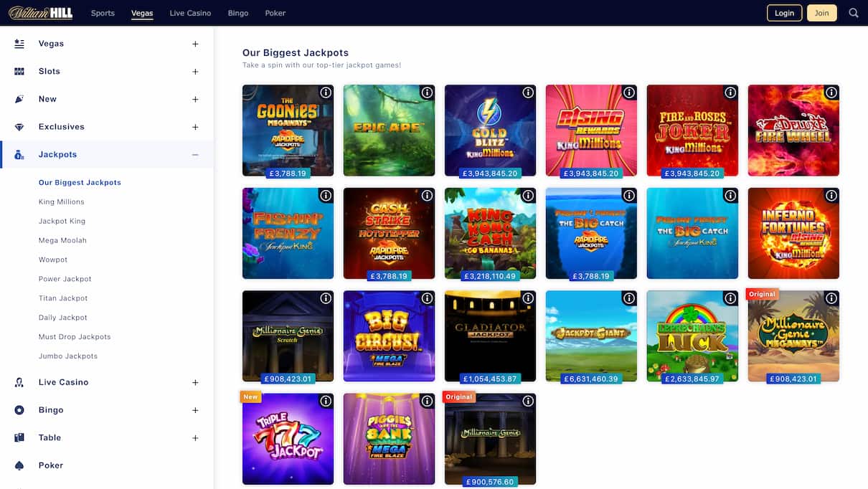This screenshot has width=868, height=489.
Task: Open info for Deluxe Fire Wheel
Action: 831,92
